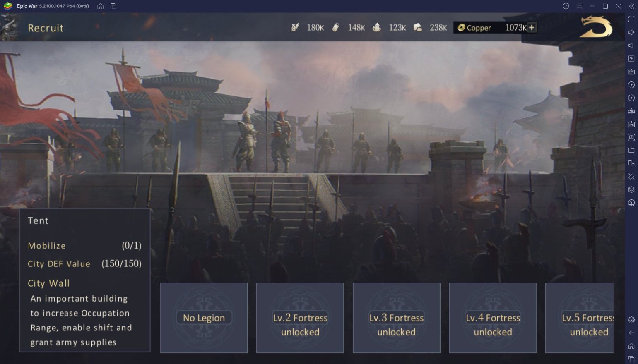Open media folder icon in sidebar

(x=631, y=150)
